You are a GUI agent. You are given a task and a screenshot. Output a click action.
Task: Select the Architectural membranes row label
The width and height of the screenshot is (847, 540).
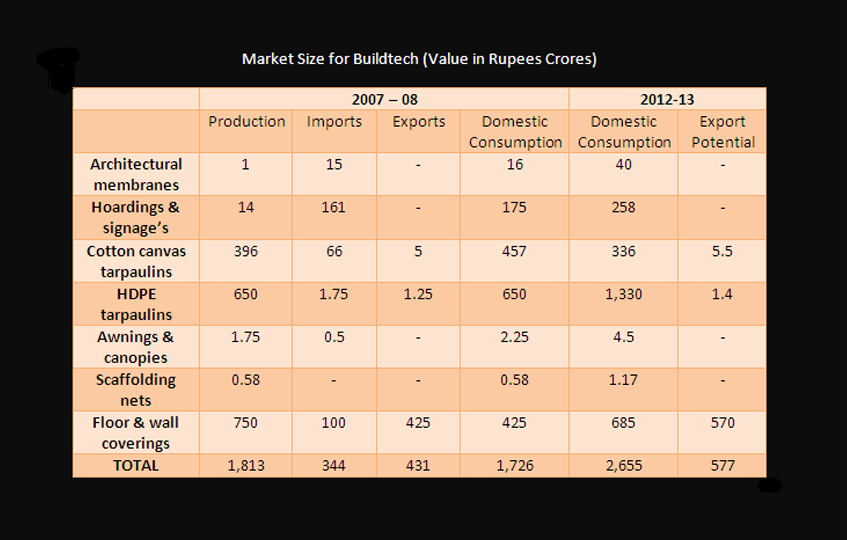click(136, 174)
